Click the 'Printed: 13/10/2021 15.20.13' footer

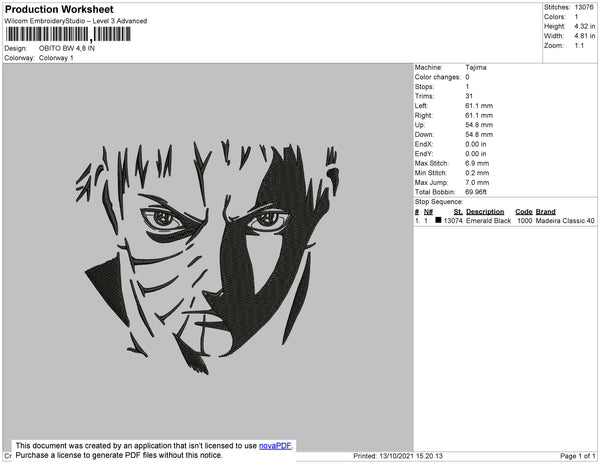coord(398,456)
